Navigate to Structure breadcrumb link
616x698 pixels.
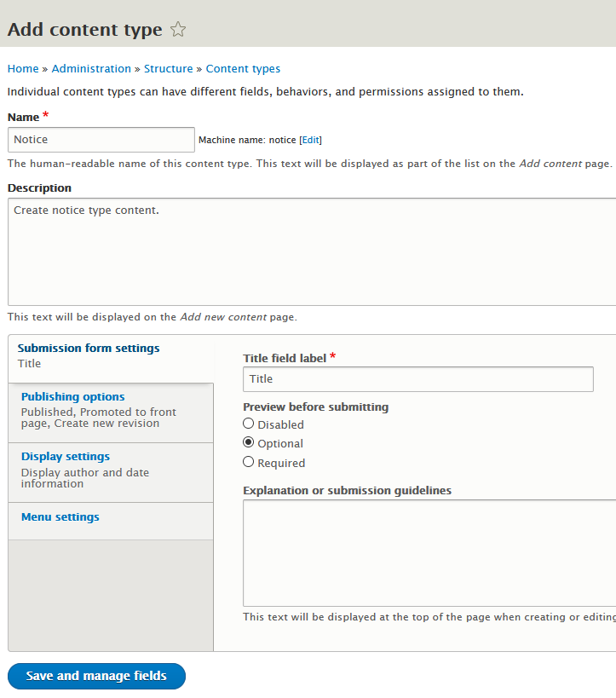point(168,69)
